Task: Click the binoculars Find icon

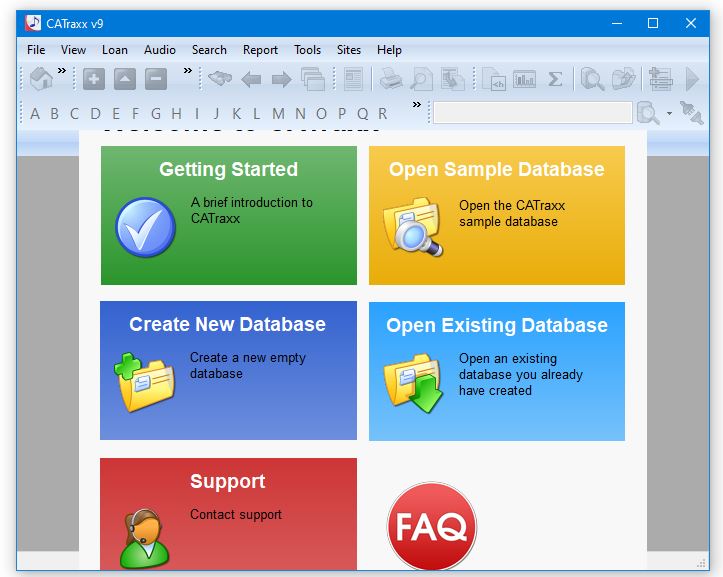Action: tap(220, 78)
